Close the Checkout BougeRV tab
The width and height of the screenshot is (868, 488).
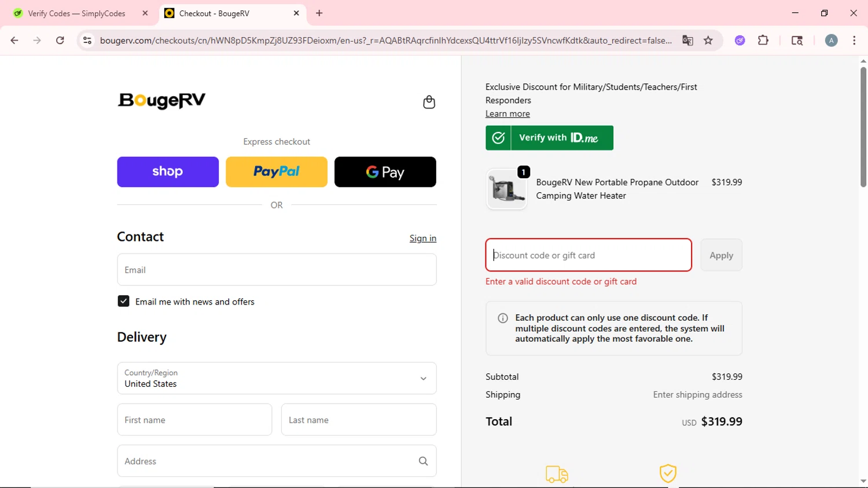(296, 13)
